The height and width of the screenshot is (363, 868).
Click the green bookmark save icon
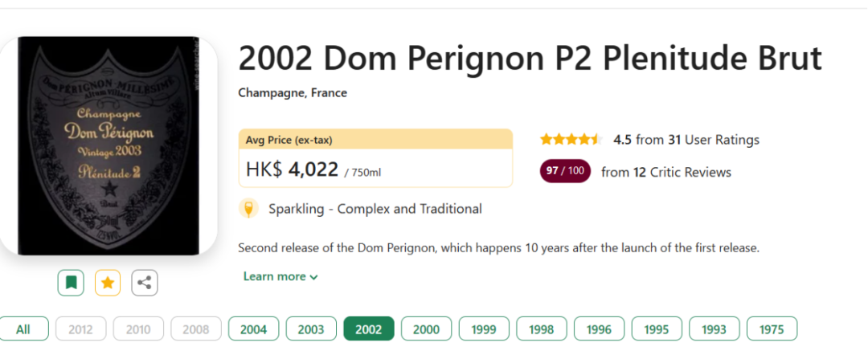click(x=71, y=283)
